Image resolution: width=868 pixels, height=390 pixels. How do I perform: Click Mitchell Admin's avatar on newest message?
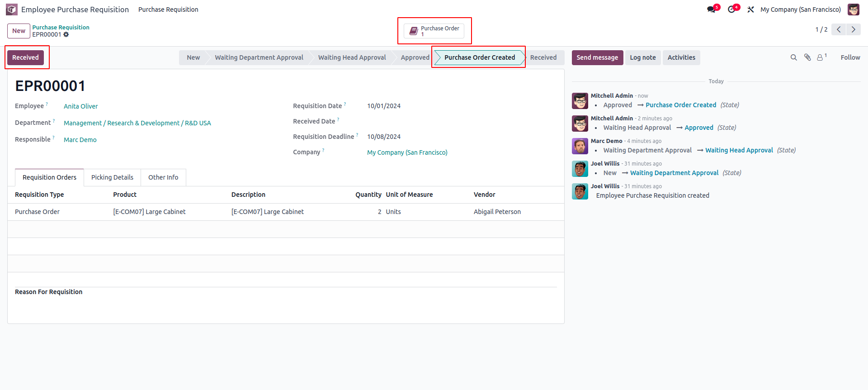(x=580, y=101)
